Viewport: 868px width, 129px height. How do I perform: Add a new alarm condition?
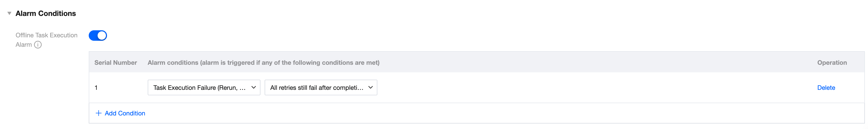click(x=125, y=113)
